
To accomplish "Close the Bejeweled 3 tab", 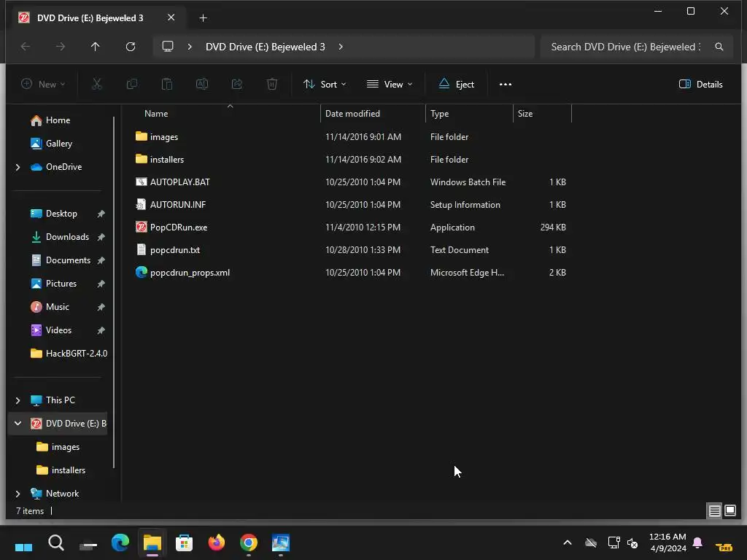I will pyautogui.click(x=171, y=17).
